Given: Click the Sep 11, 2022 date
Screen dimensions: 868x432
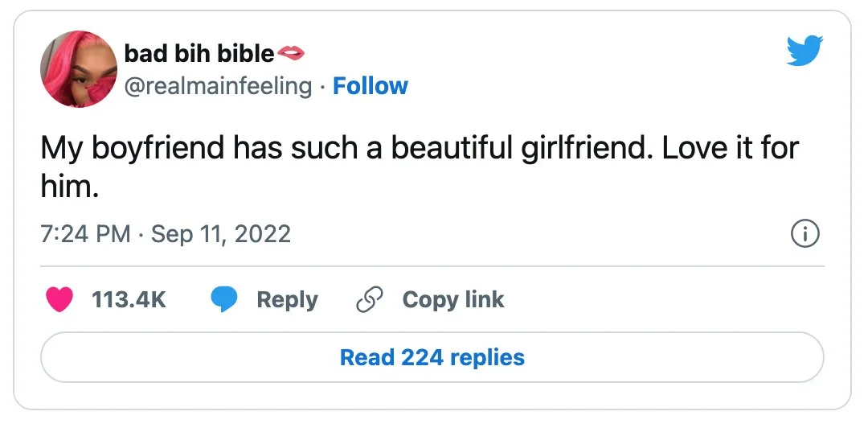Looking at the screenshot, I should pos(221,234).
